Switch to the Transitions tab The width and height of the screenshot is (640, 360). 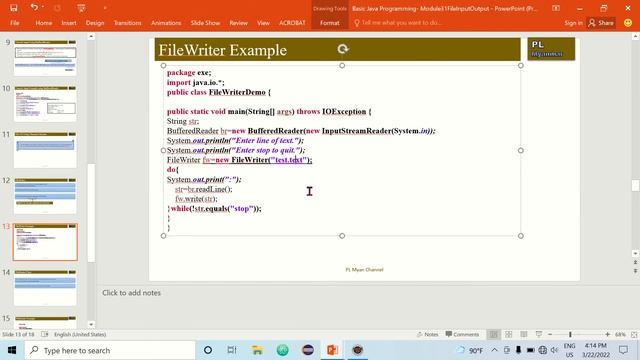(127, 23)
